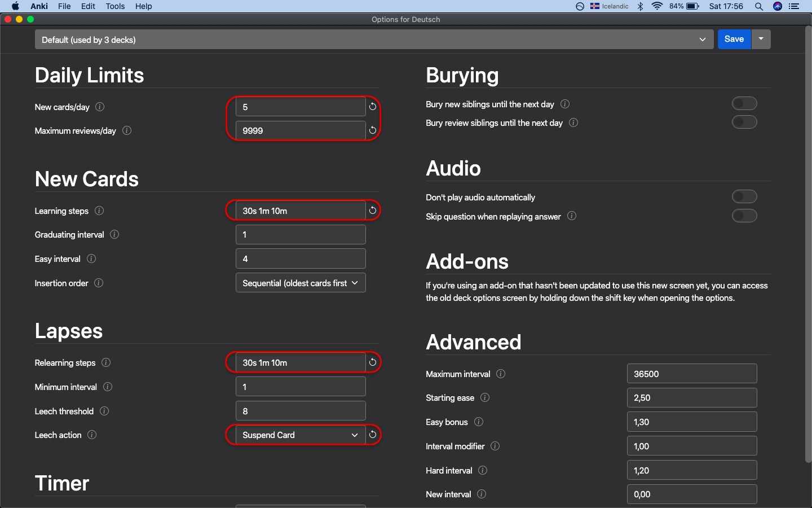Show the info tip for Starting ease
The width and height of the screenshot is (812, 508).
click(x=485, y=397)
